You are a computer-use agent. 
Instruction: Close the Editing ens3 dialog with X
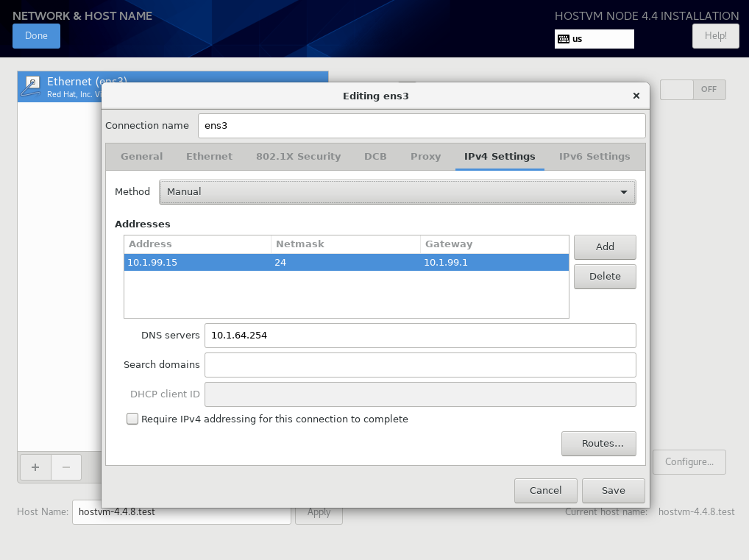point(636,96)
